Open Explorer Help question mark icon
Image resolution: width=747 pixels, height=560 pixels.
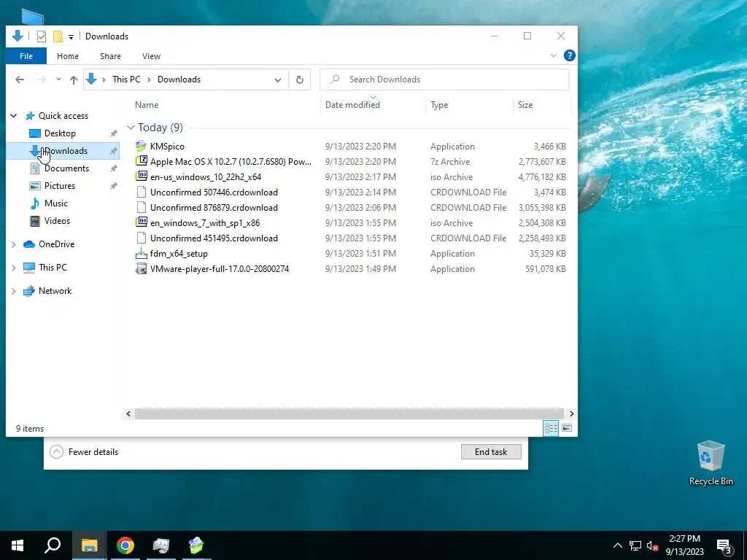569,55
